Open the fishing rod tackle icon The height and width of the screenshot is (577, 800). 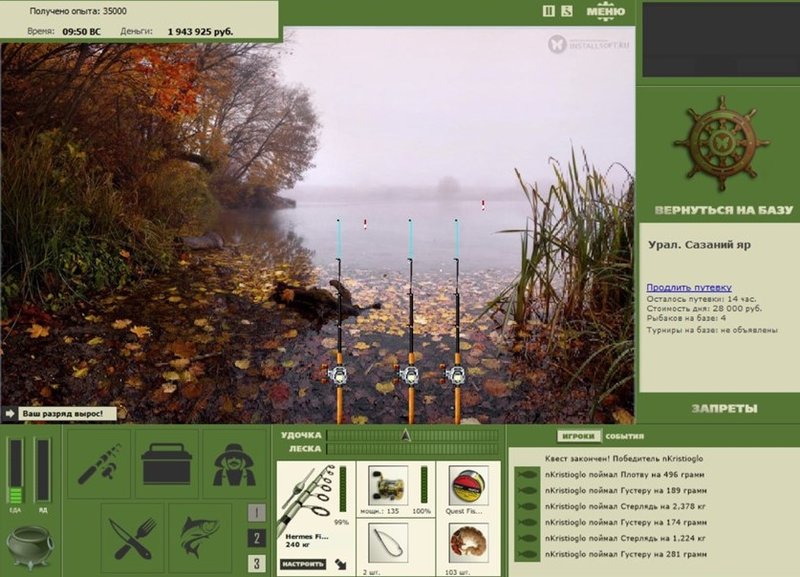pos(99,464)
